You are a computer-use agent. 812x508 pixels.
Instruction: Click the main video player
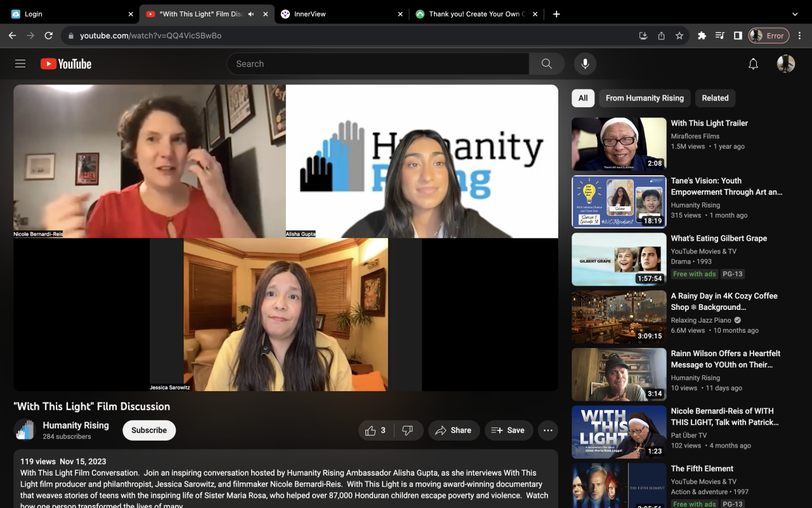285,237
